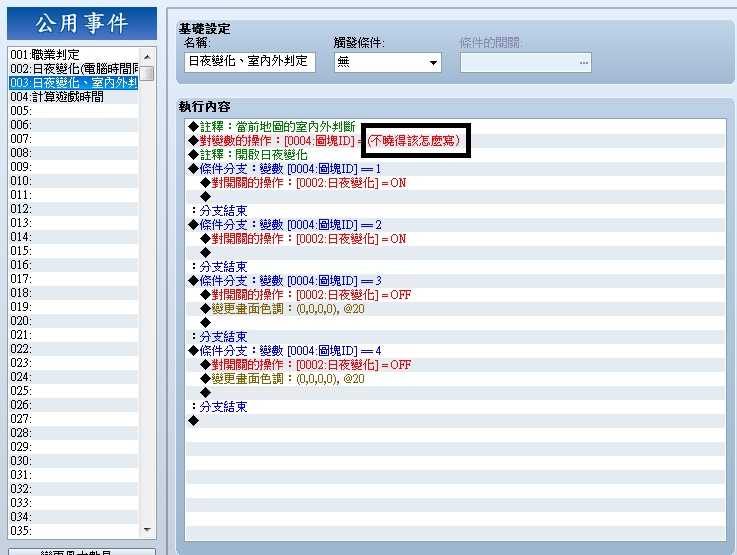Click the event list scrollbar thumb
The image size is (737, 555).
pyautogui.click(x=147, y=73)
